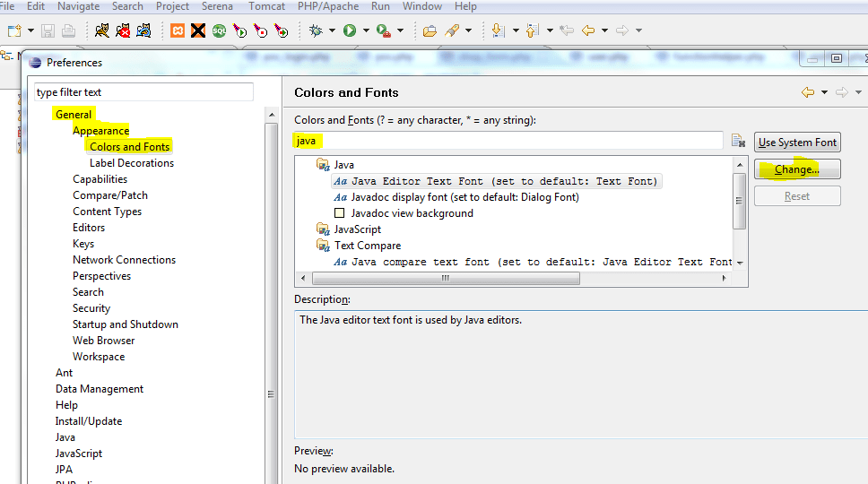
Task: Click the feather icon with red stop
Action: (261, 30)
